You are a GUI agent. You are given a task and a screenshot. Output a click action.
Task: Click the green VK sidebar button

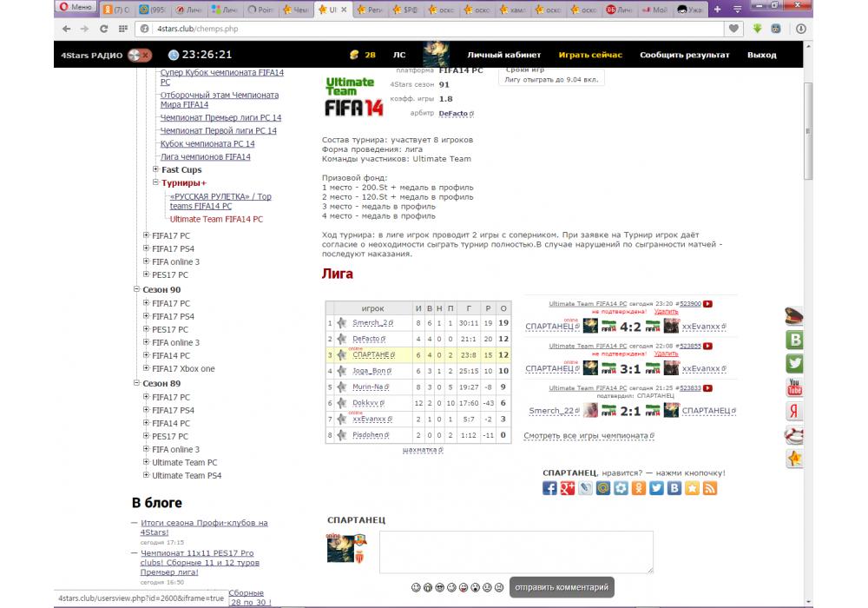pyautogui.click(x=794, y=340)
